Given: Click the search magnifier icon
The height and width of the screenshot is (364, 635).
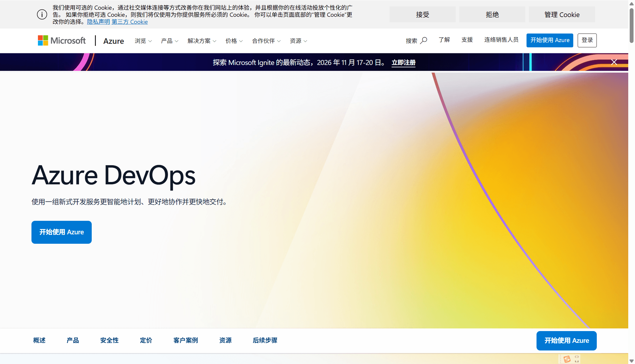Looking at the screenshot, I should click(424, 40).
